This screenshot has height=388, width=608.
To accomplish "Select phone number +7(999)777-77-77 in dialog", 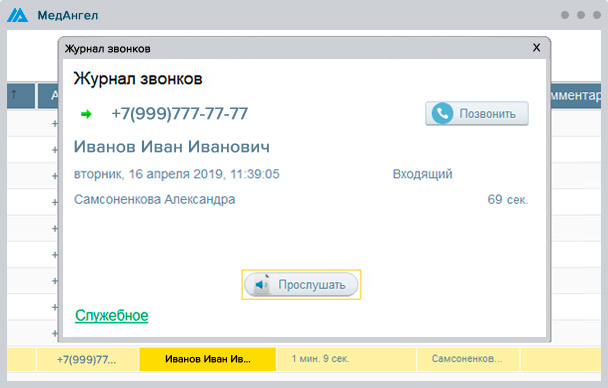I will (180, 114).
